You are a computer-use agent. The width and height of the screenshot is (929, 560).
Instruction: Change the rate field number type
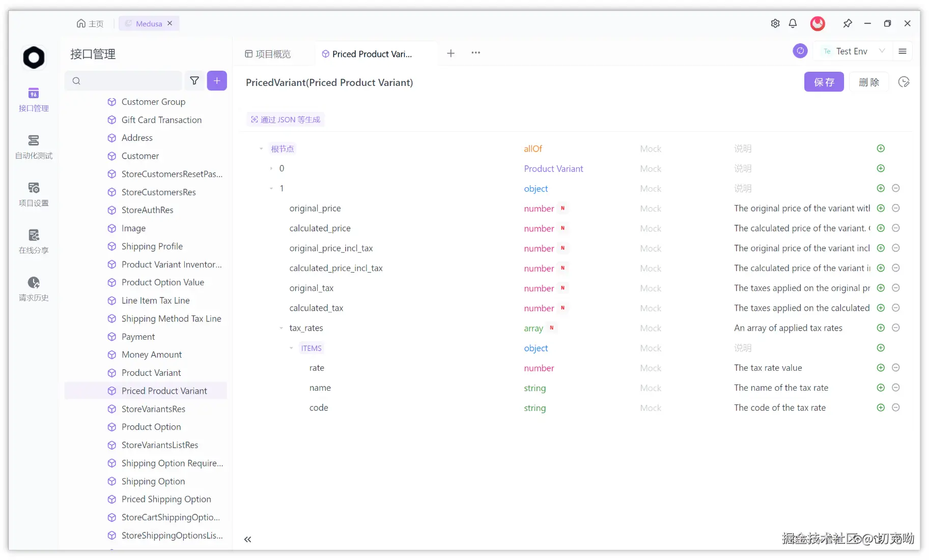pyautogui.click(x=539, y=368)
